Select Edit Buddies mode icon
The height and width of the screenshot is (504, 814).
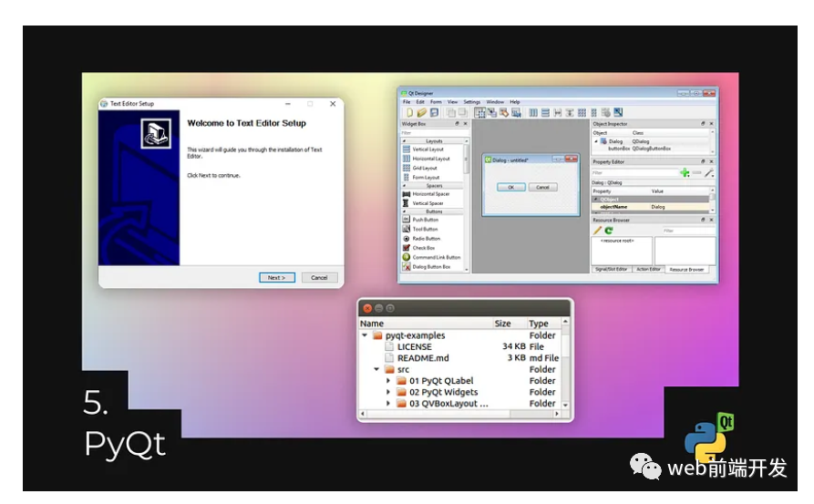504,112
